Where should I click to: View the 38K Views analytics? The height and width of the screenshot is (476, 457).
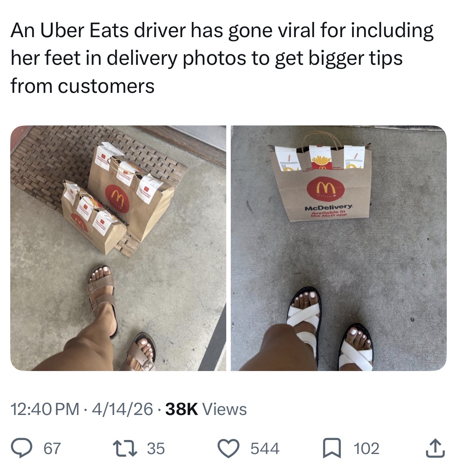pyautogui.click(x=206, y=409)
